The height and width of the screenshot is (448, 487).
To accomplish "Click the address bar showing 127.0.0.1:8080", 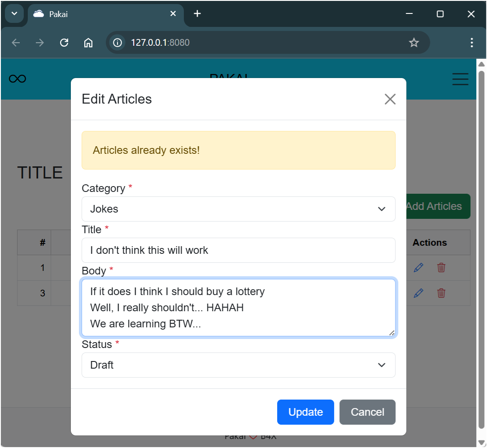I will (267, 43).
